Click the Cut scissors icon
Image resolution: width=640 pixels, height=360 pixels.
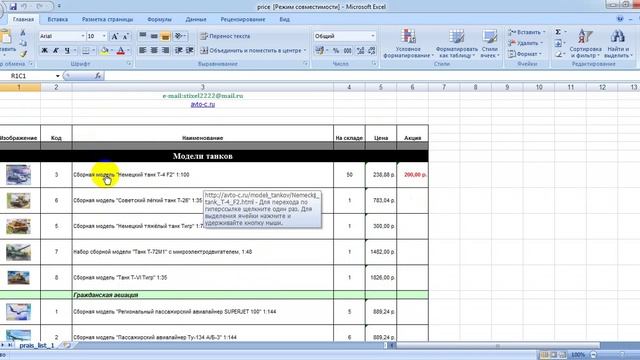point(23,33)
